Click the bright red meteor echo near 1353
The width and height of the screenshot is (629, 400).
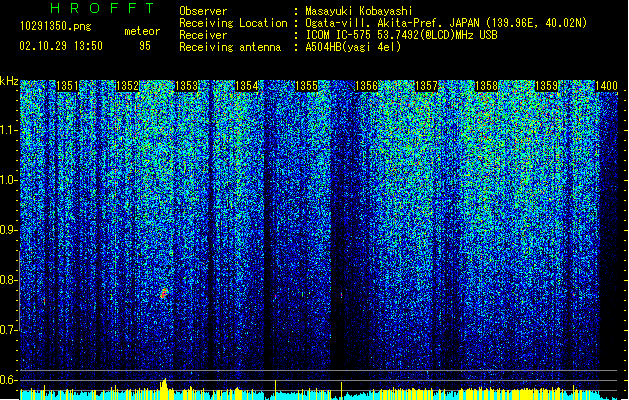(164, 293)
